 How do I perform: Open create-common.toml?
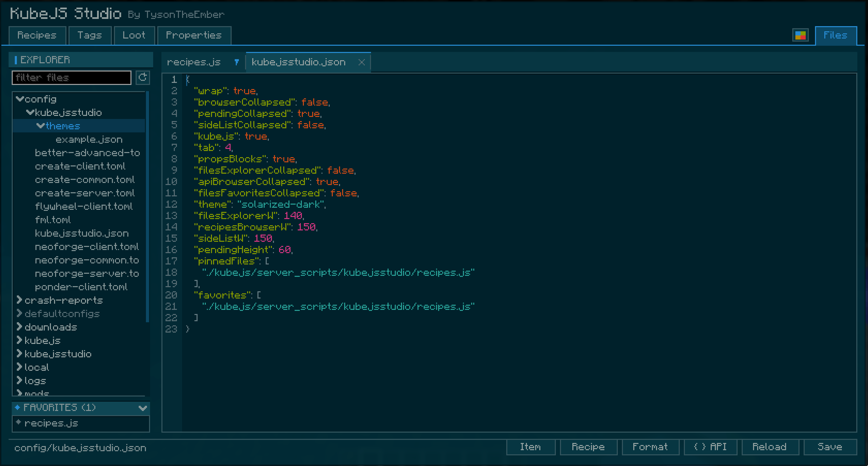coord(79,180)
